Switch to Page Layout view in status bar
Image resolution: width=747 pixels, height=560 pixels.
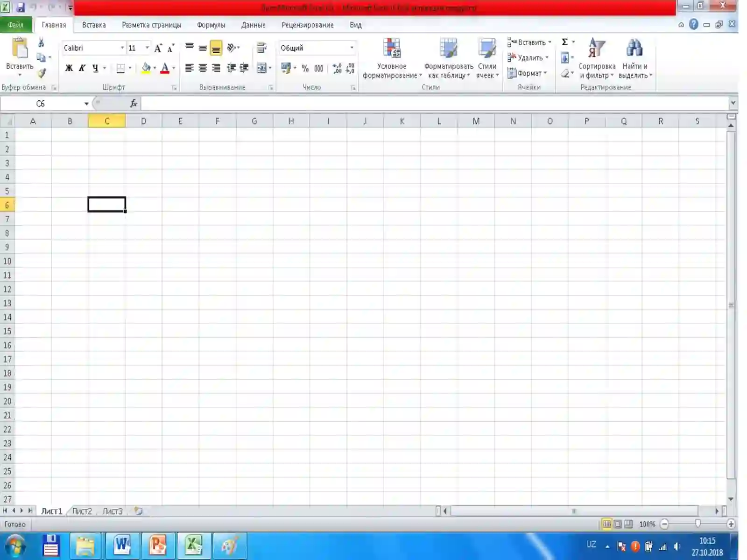pos(618,524)
